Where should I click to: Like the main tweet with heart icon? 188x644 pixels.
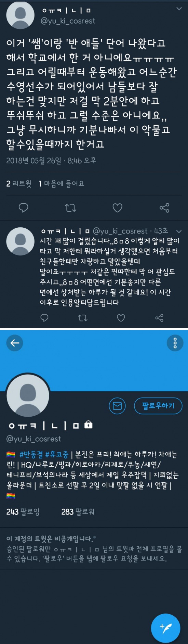(117, 207)
